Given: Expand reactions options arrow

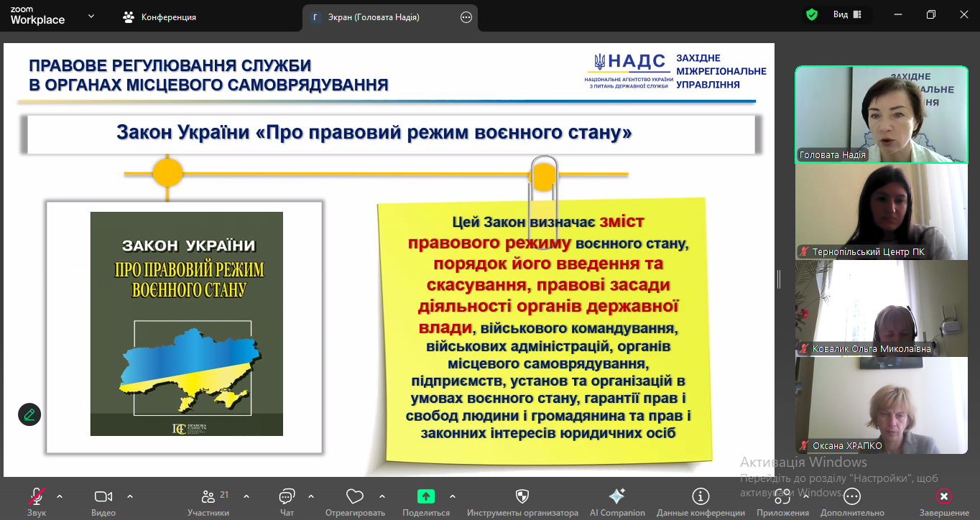Looking at the screenshot, I should pos(382,496).
